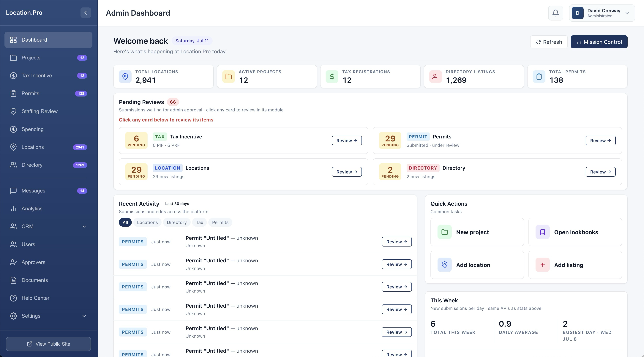Click the Pending Reviews 66 count badge
644x357 pixels.
[173, 102]
